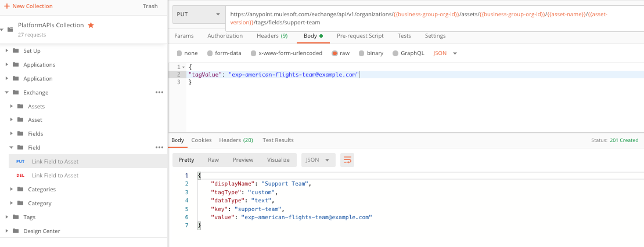The height and width of the screenshot is (247, 644).
Task: Click the request URL input field
Action: 434,19
